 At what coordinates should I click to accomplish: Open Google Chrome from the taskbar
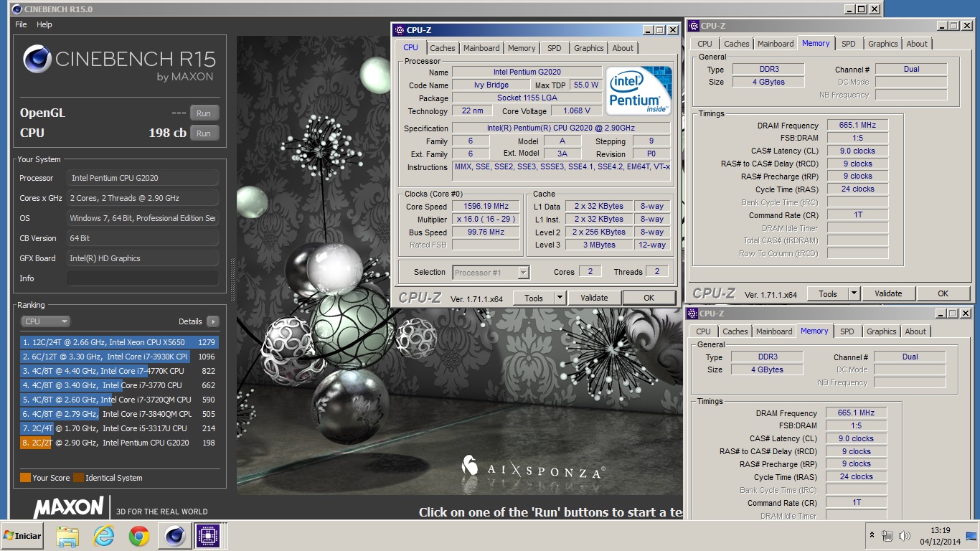(x=139, y=535)
